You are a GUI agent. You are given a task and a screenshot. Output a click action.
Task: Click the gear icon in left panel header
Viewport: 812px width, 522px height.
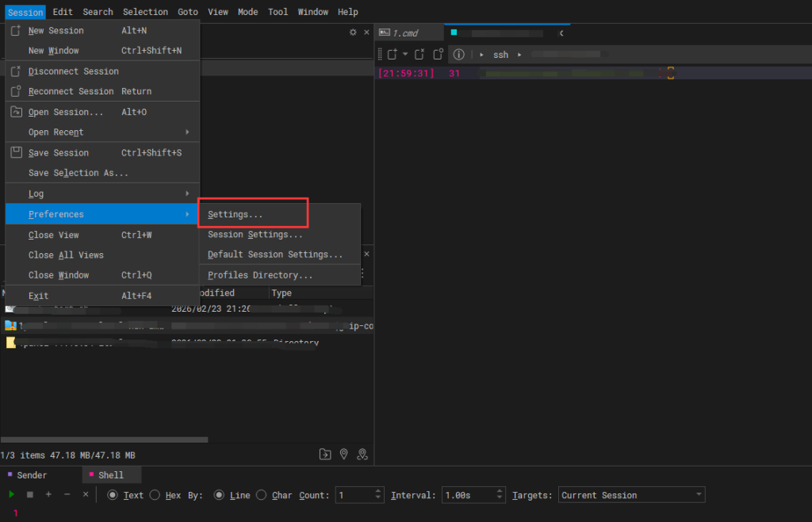click(x=353, y=33)
